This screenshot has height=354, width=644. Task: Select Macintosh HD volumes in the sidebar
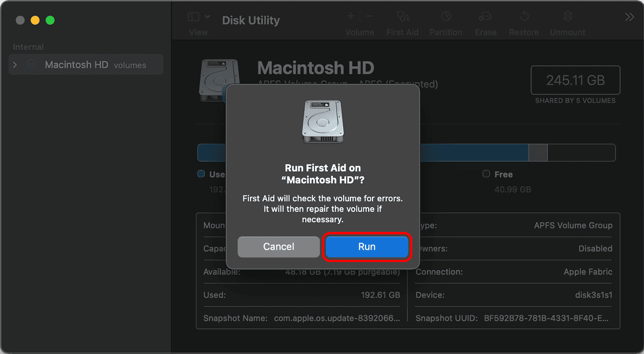click(86, 65)
